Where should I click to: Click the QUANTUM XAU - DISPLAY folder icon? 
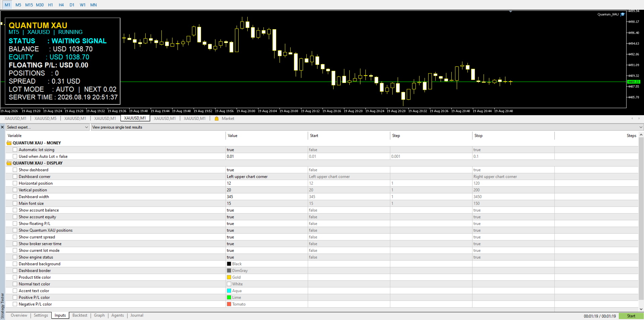coord(9,163)
